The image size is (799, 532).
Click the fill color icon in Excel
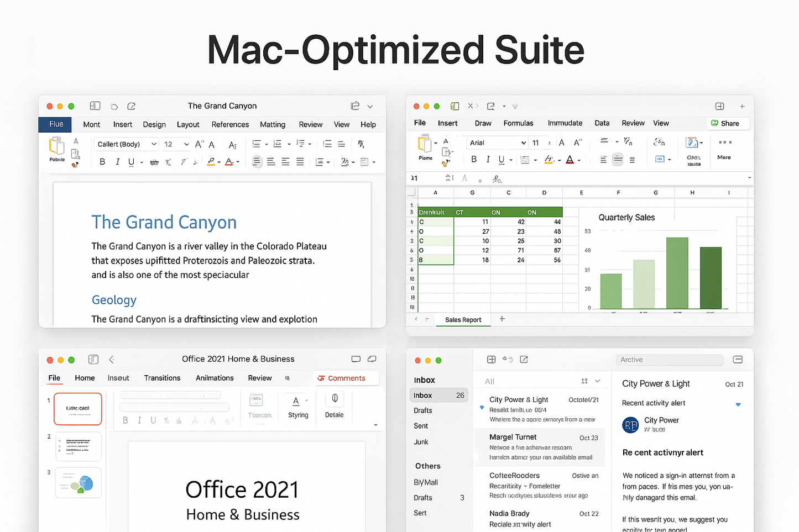coord(549,159)
